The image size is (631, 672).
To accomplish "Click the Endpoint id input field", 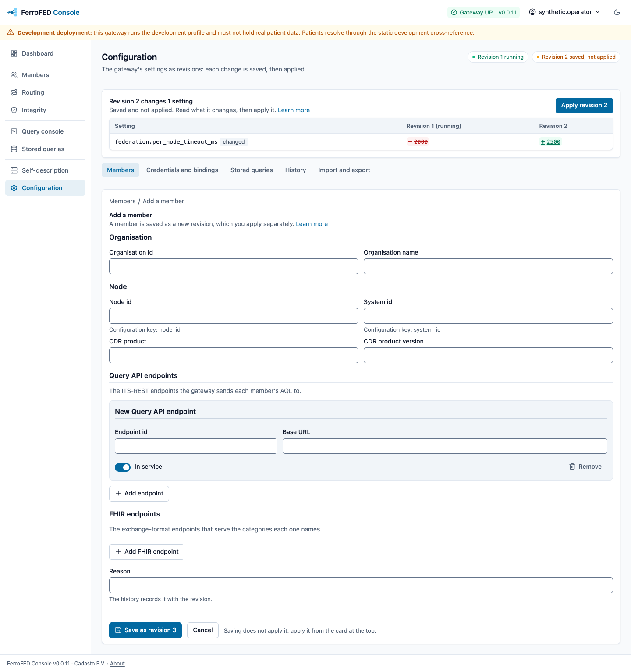I will tap(196, 446).
